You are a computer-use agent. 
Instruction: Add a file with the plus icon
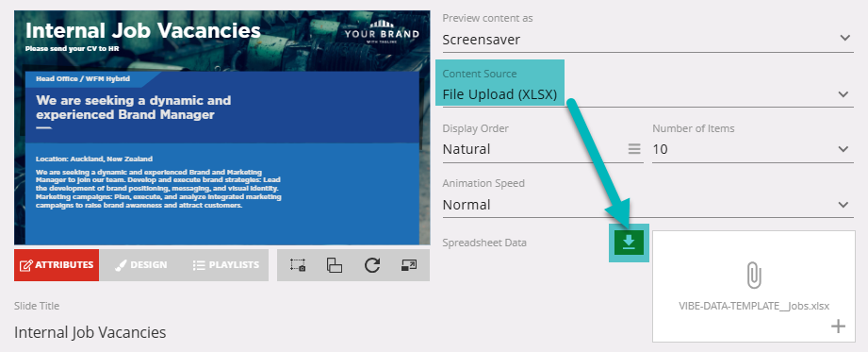click(838, 327)
